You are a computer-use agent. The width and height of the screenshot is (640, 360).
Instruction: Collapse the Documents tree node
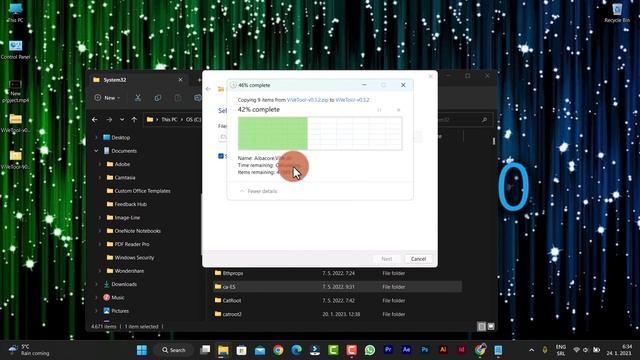(x=96, y=151)
